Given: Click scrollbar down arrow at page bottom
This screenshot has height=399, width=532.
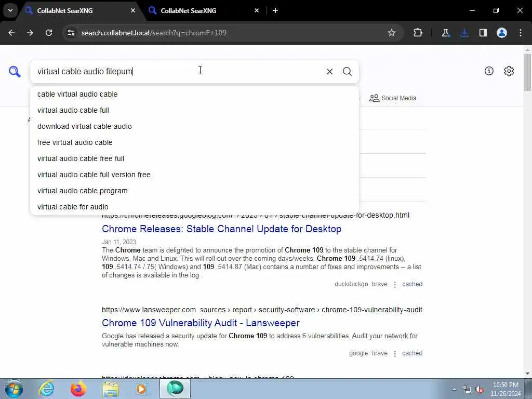Looking at the screenshot, I should click(527, 374).
